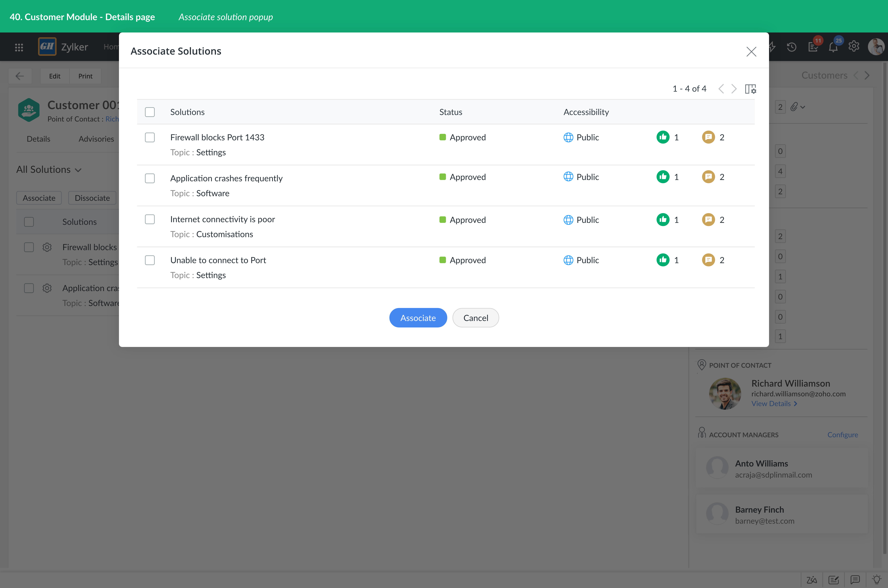Open notifications bell with badge 25
This screenshot has width=888, height=588.
(834, 47)
